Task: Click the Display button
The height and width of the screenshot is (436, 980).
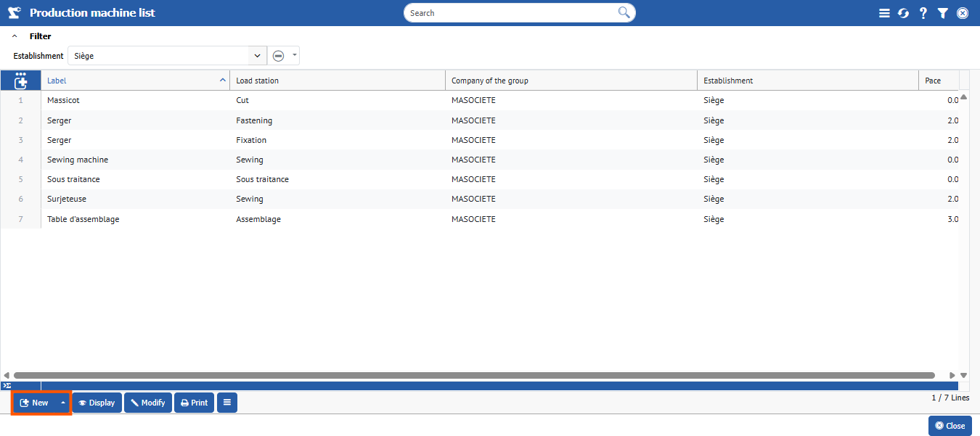Action: click(97, 403)
